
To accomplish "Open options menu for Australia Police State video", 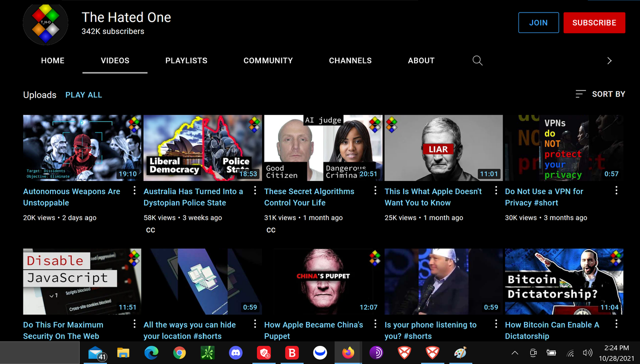I will point(255,190).
